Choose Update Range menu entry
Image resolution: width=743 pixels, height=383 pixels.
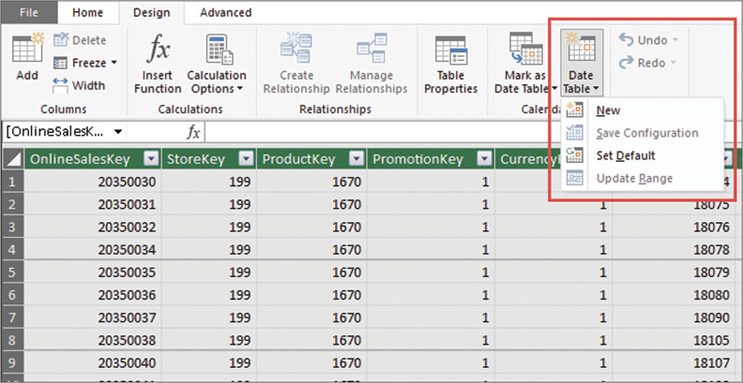[x=642, y=178]
